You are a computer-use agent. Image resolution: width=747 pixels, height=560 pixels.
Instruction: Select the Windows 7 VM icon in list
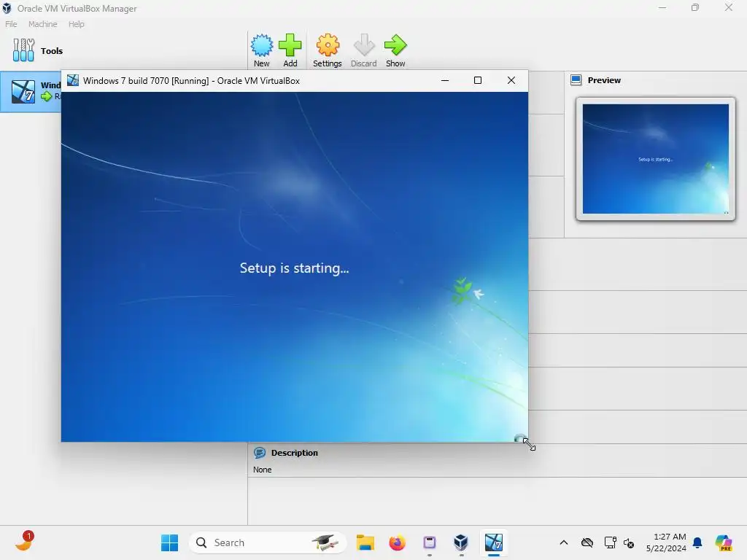point(23,91)
